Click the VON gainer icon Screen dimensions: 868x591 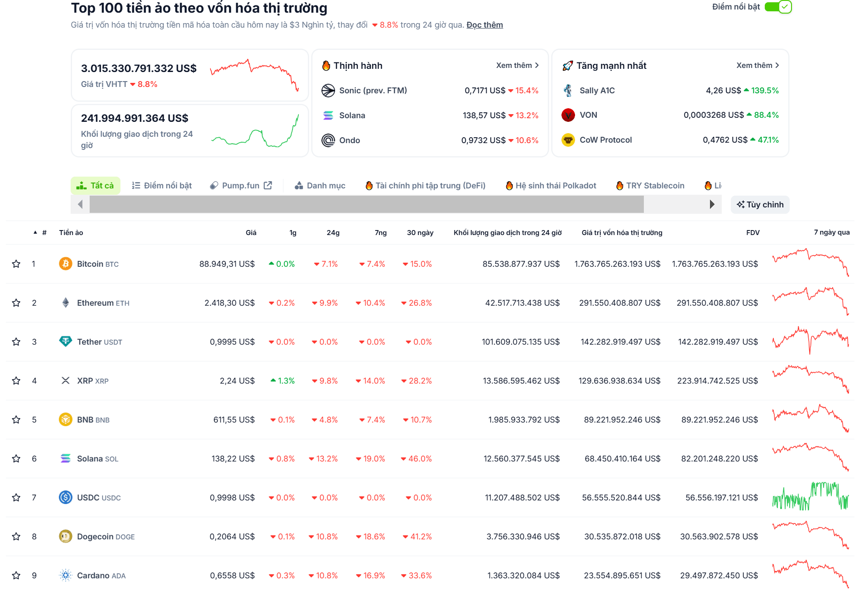[x=568, y=115]
